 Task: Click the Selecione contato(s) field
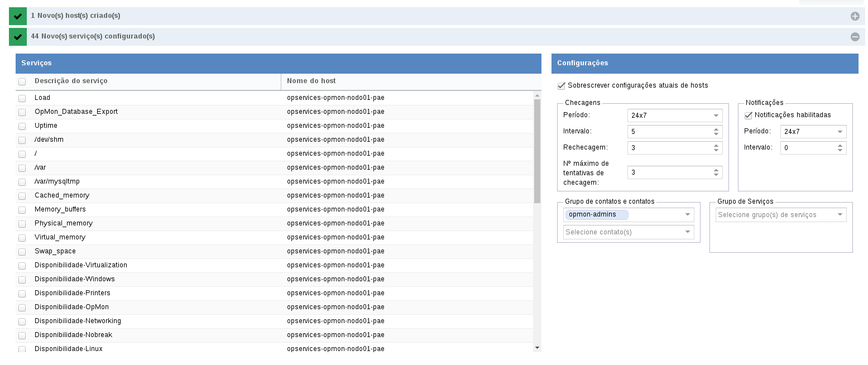point(628,232)
